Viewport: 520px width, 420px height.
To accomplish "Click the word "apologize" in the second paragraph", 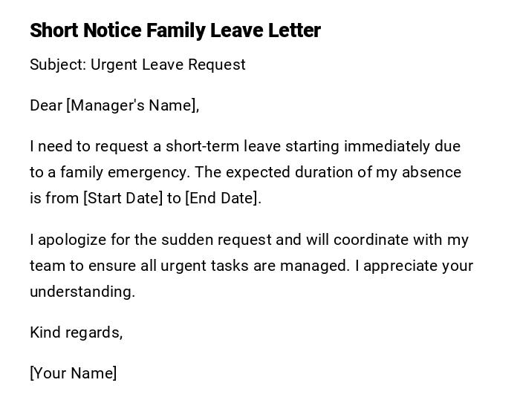I will tap(71, 240).
